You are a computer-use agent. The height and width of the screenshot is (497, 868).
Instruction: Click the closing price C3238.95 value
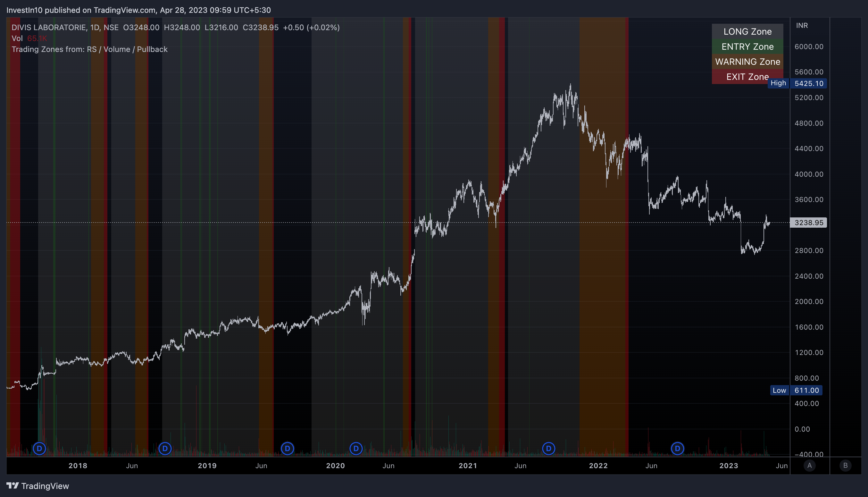(x=260, y=27)
